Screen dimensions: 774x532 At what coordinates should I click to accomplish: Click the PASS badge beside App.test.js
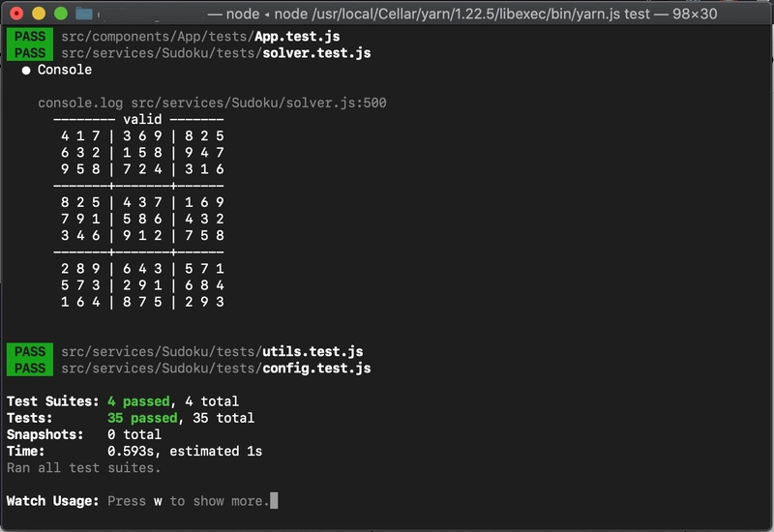[30, 37]
